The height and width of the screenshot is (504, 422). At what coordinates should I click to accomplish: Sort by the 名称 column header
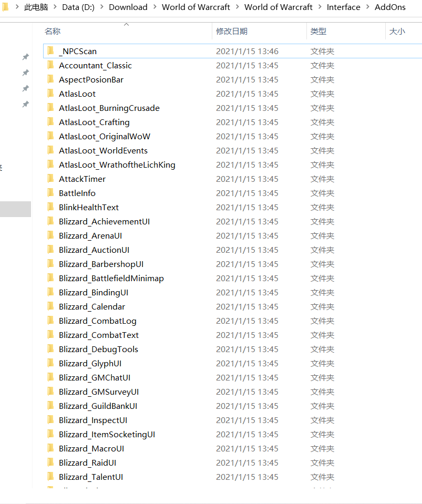[x=53, y=32]
